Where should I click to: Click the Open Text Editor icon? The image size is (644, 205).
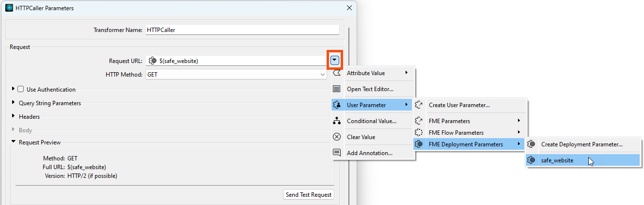pyautogui.click(x=337, y=89)
